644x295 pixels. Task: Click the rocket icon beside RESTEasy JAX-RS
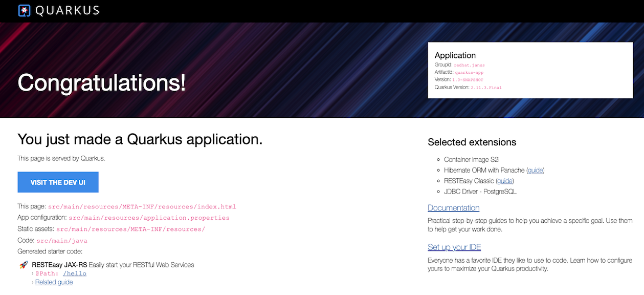(x=24, y=265)
